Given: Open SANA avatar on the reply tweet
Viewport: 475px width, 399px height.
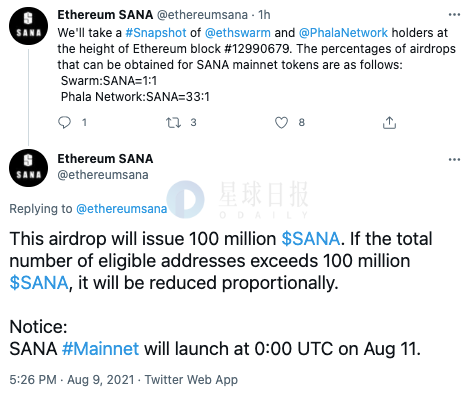Looking at the screenshot, I should [x=29, y=168].
